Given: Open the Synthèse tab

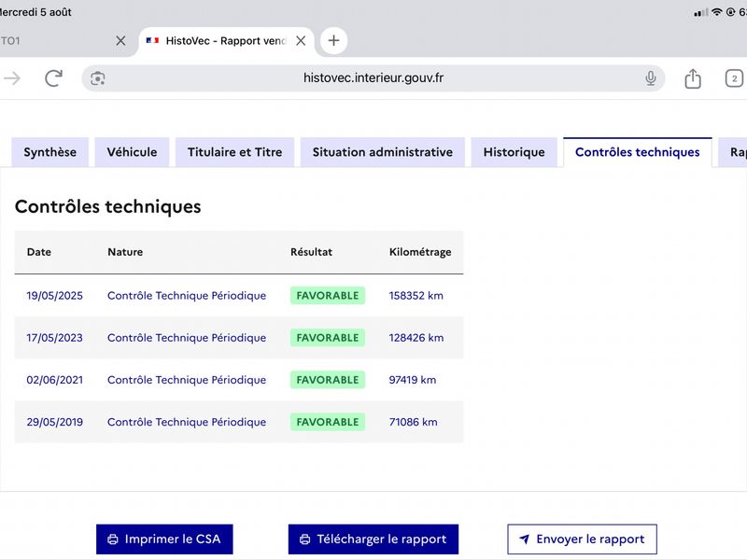Looking at the screenshot, I should (x=50, y=152).
